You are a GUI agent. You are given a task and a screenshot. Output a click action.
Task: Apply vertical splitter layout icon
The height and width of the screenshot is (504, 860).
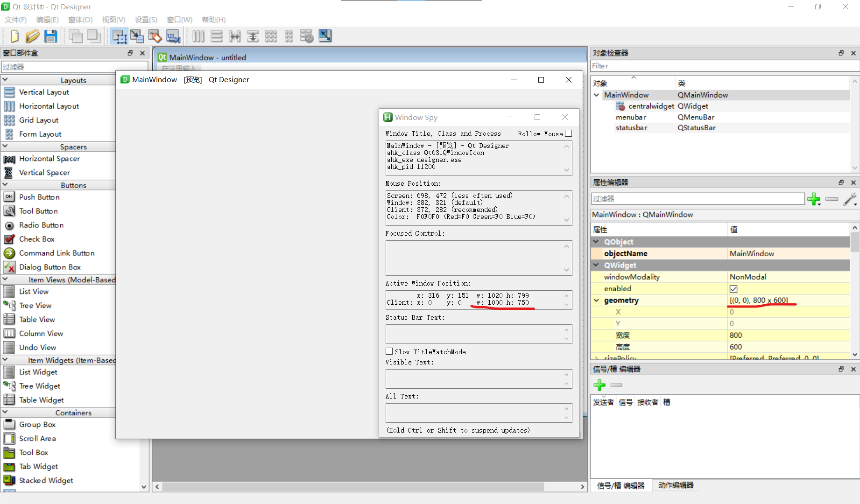pyautogui.click(x=253, y=36)
